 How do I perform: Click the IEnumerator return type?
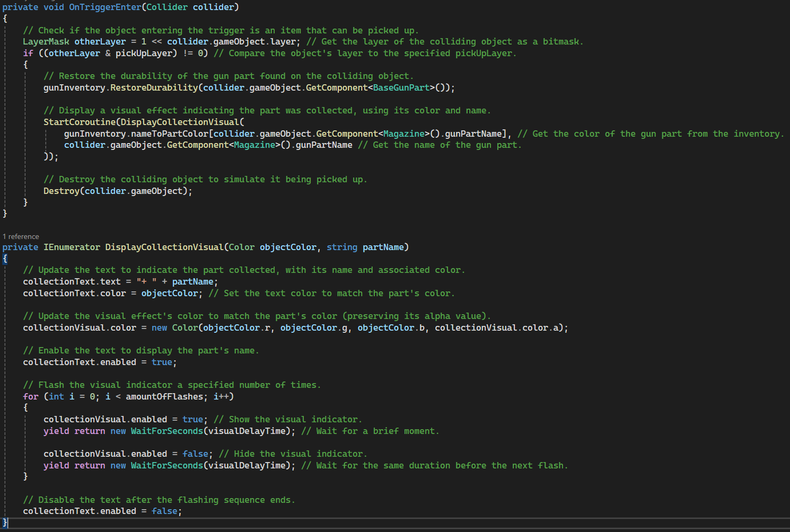(72, 247)
